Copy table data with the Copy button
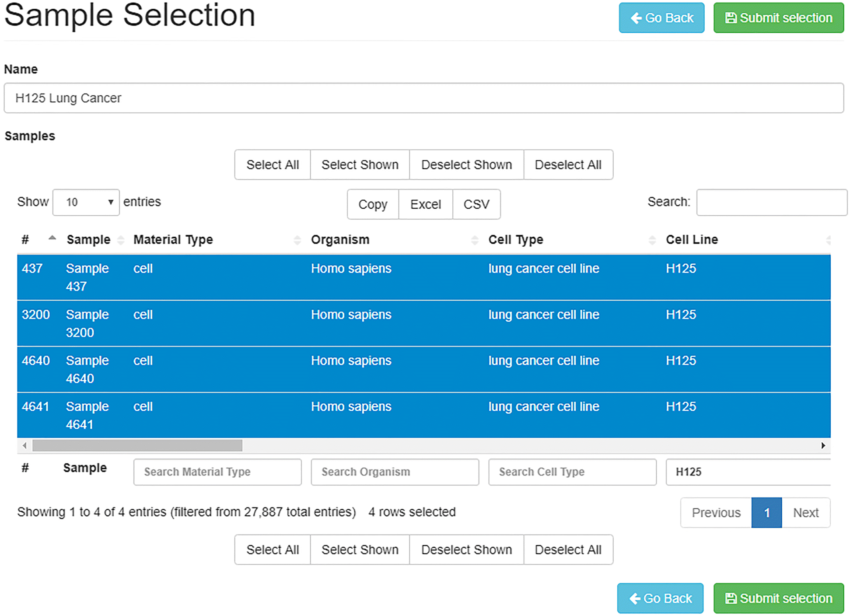850x616 pixels. click(373, 204)
